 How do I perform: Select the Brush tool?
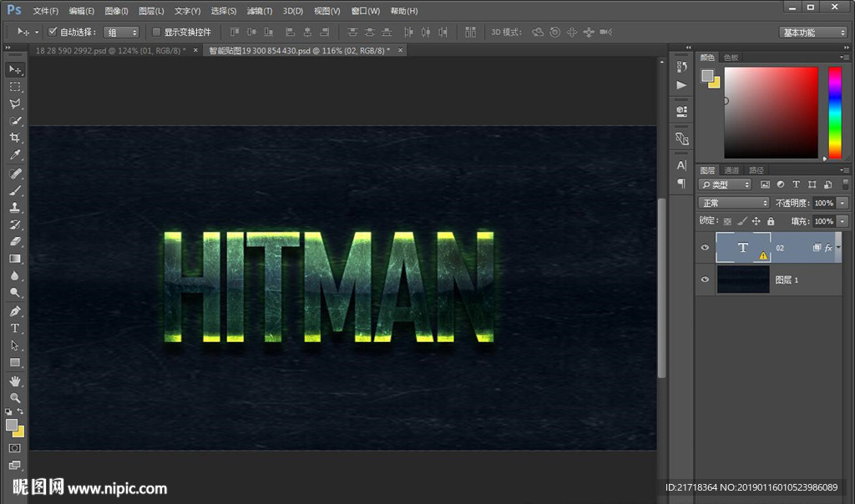click(15, 190)
